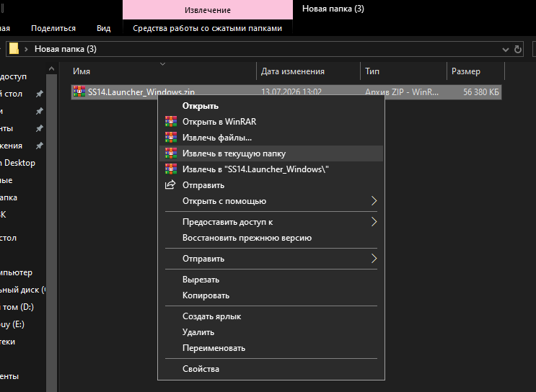
Task: Select the 'апка' folder in the sidebar
Action: pyautogui.click(x=9, y=197)
